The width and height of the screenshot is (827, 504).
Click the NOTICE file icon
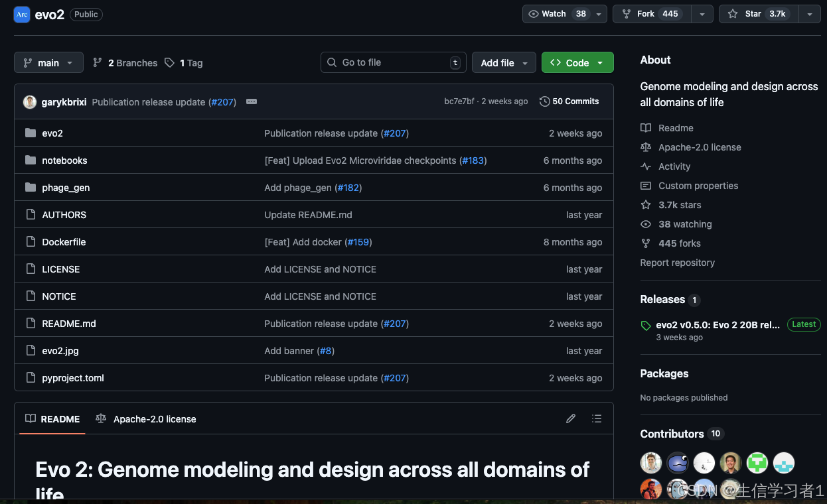[x=30, y=296]
